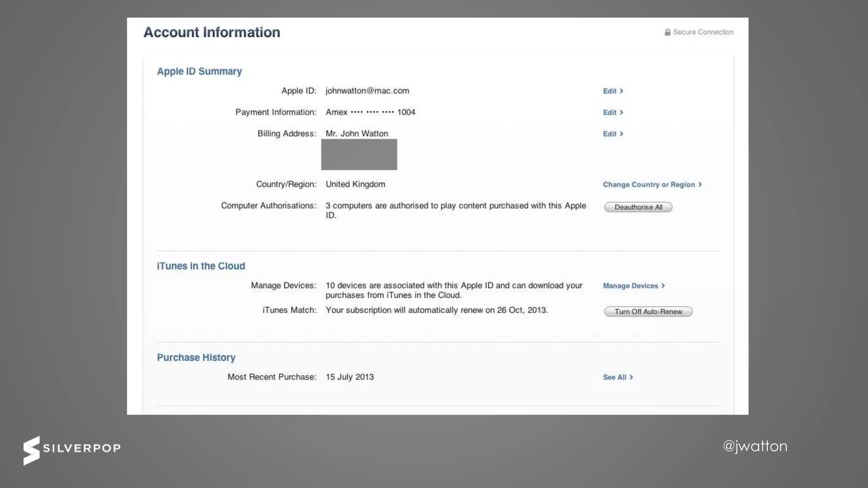This screenshot has height=488, width=868.
Task: Click the Silverpop S logo icon
Action: click(31, 450)
